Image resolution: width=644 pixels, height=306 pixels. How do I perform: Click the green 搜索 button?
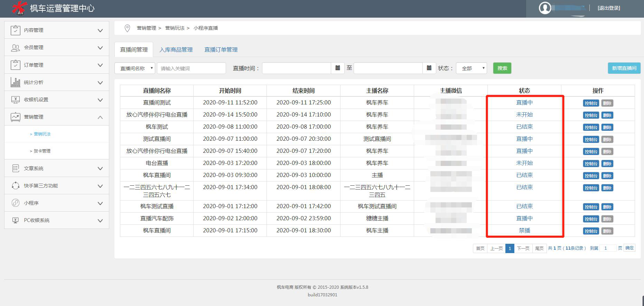[x=502, y=68]
